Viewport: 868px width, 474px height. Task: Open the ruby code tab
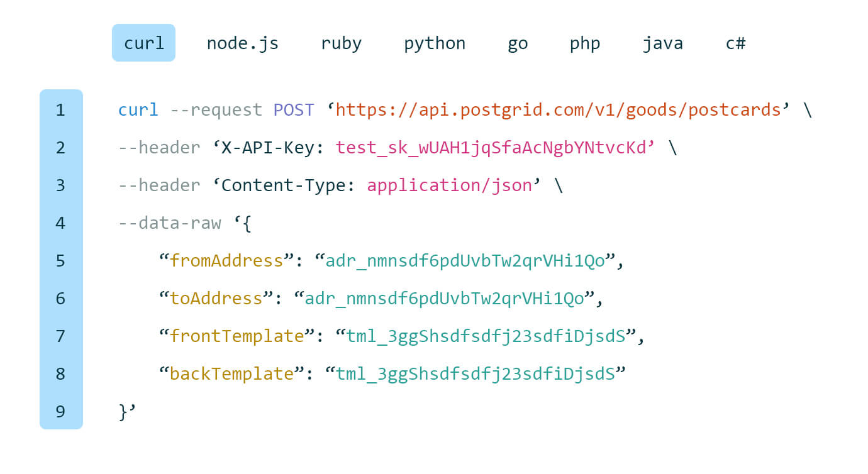click(x=341, y=43)
